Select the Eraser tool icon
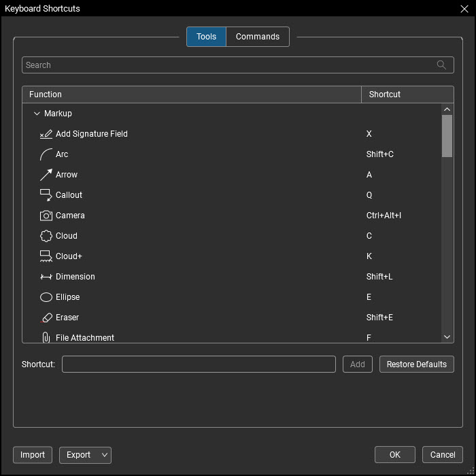 (46, 318)
